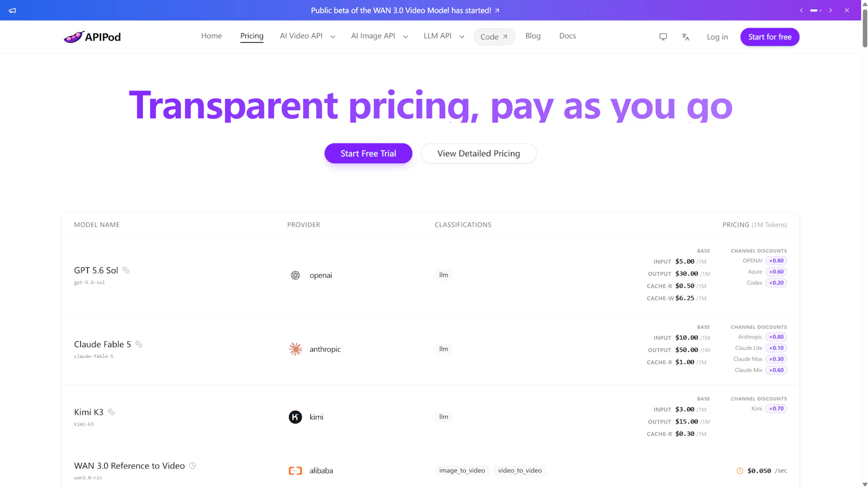Screen dimensions: 868x488
Task: Click the claude-fable-5 model ID text
Action: [94, 356]
